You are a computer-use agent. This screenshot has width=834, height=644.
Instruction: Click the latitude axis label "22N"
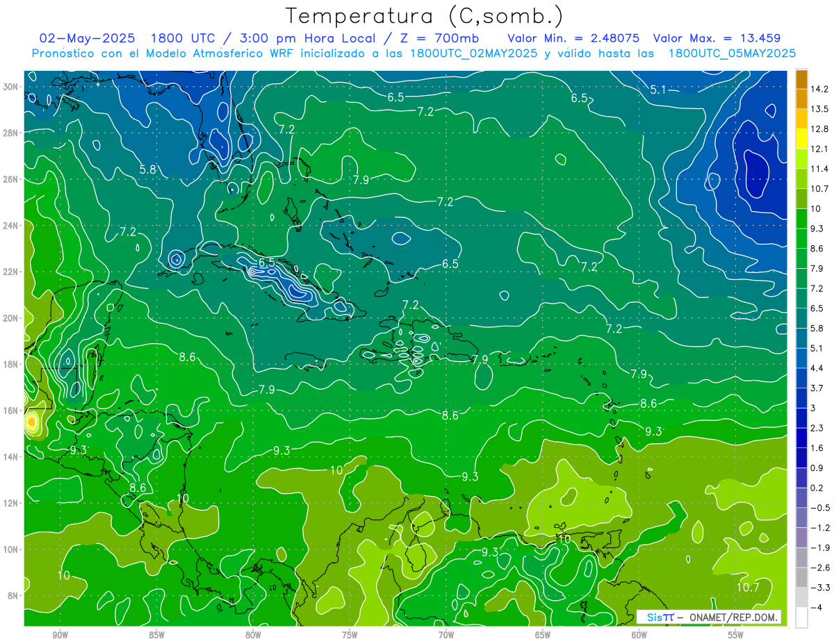(x=11, y=272)
